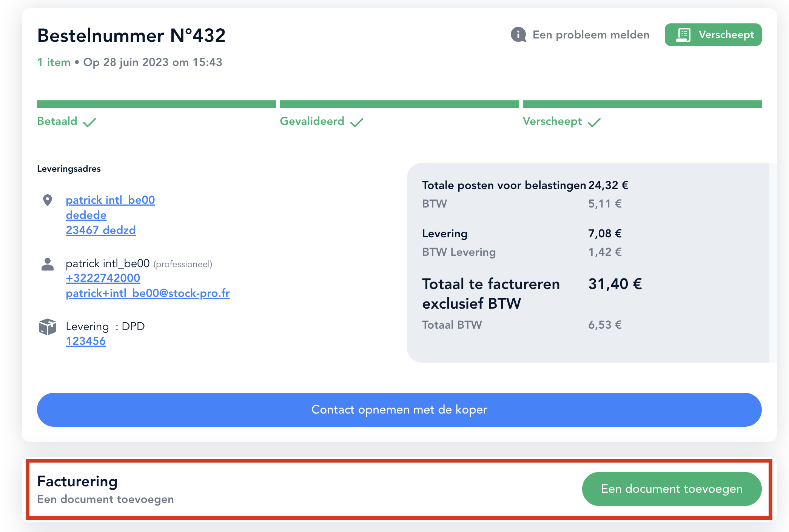Email patrick+intl_be00@stock-pro.fr

(x=148, y=293)
